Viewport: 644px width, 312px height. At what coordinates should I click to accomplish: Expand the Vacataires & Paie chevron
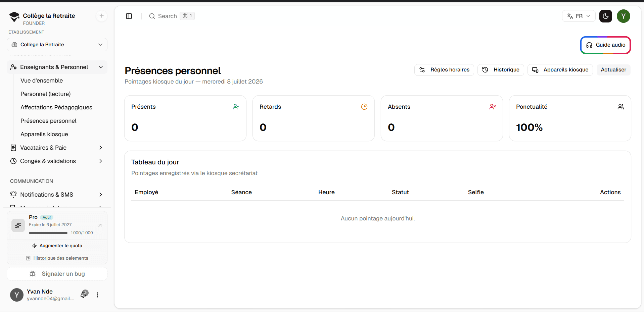click(x=101, y=148)
